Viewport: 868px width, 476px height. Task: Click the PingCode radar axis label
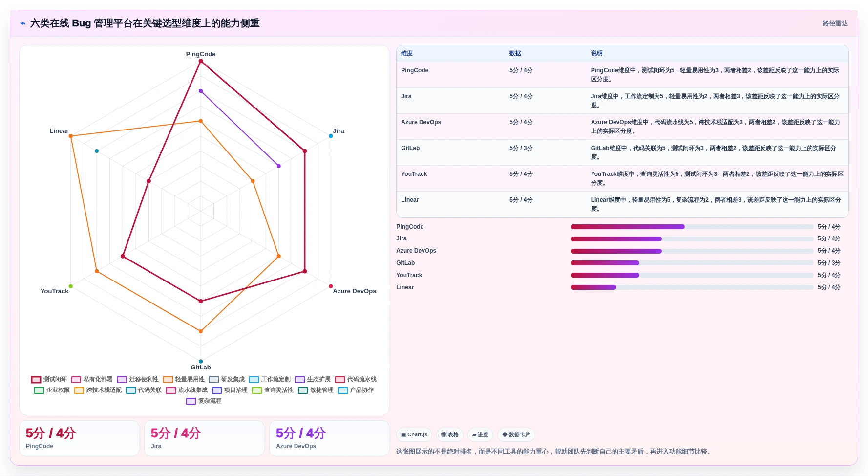(x=201, y=54)
